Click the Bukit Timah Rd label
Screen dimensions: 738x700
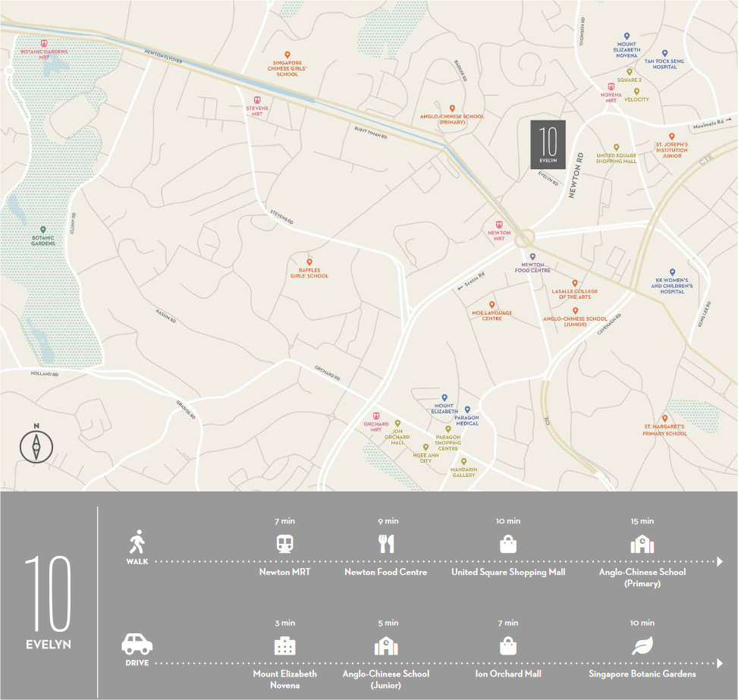pyautogui.click(x=370, y=132)
